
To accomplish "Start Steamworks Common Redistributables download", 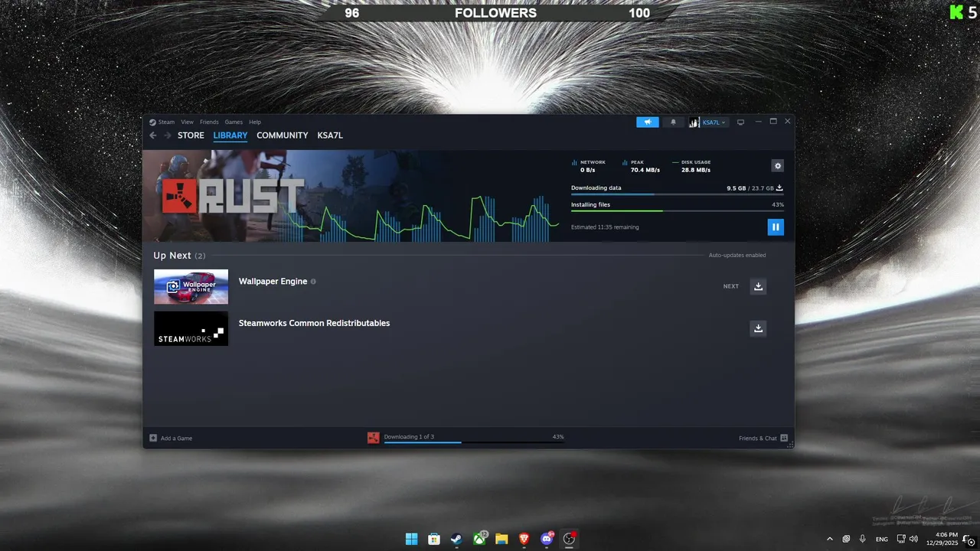I will [758, 328].
